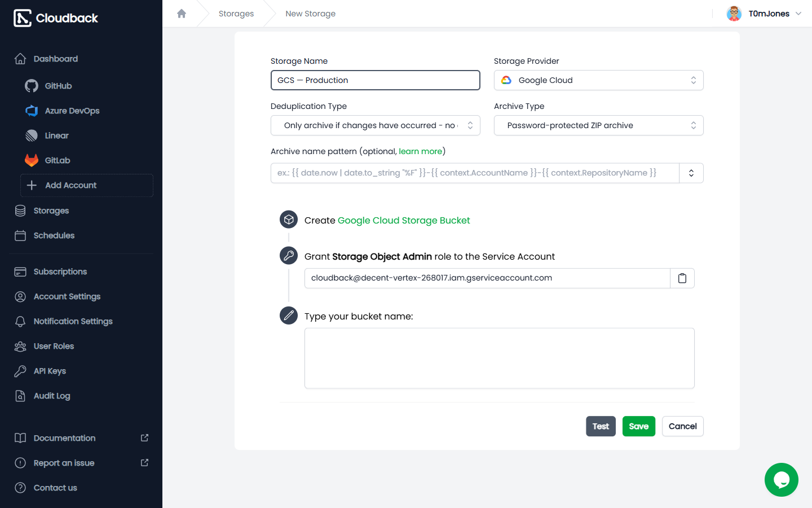Click external link icon for Report an issue
812x508 pixels.
(x=144, y=463)
